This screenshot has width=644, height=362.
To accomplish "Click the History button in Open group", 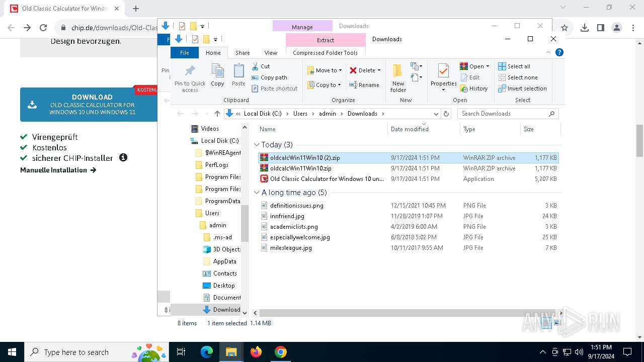I will coord(474,88).
